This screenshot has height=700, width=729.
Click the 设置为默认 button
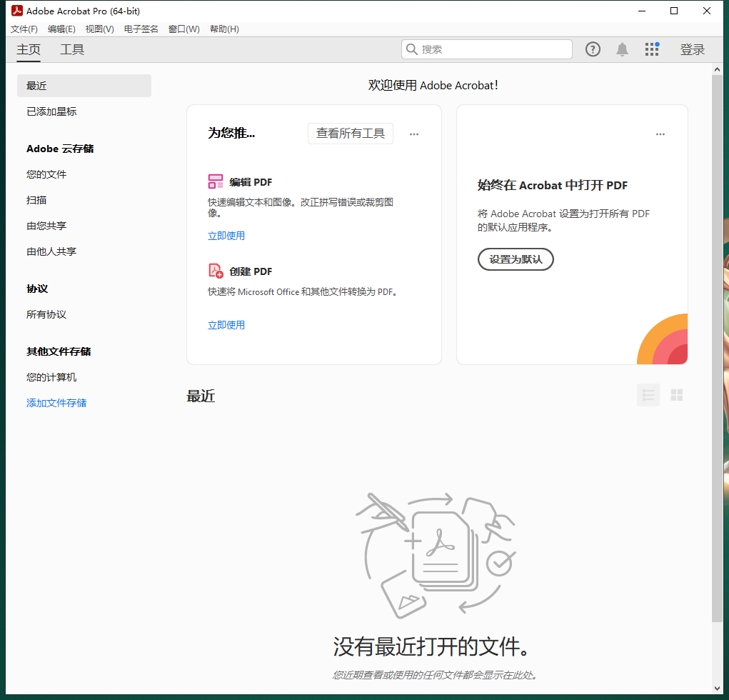point(516,259)
